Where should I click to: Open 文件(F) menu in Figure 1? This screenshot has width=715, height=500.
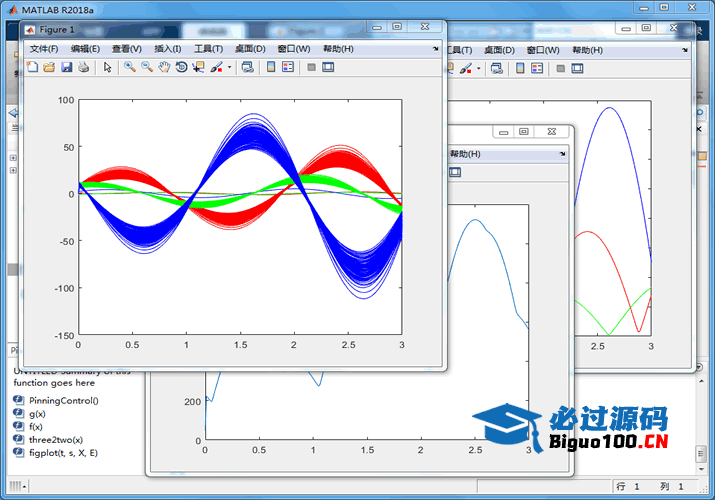click(44, 49)
